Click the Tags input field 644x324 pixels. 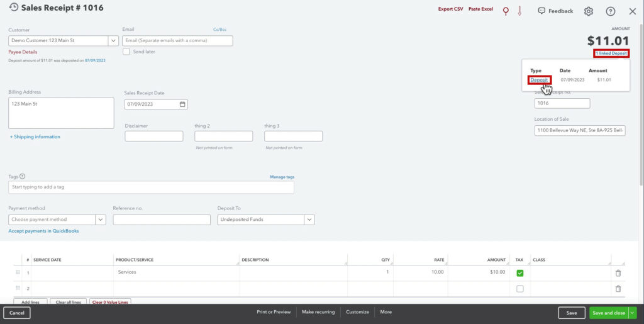(x=151, y=187)
